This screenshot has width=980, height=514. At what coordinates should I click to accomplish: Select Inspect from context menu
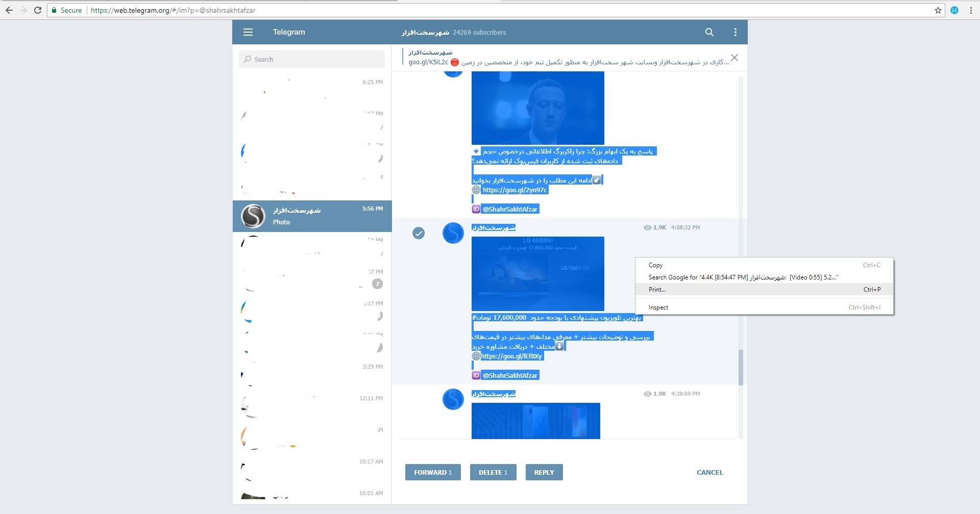[658, 307]
